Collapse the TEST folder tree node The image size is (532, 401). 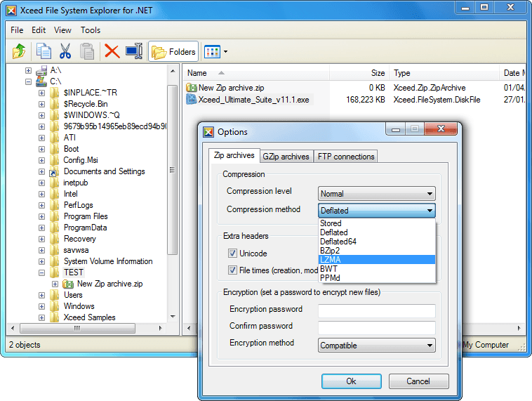(x=41, y=272)
